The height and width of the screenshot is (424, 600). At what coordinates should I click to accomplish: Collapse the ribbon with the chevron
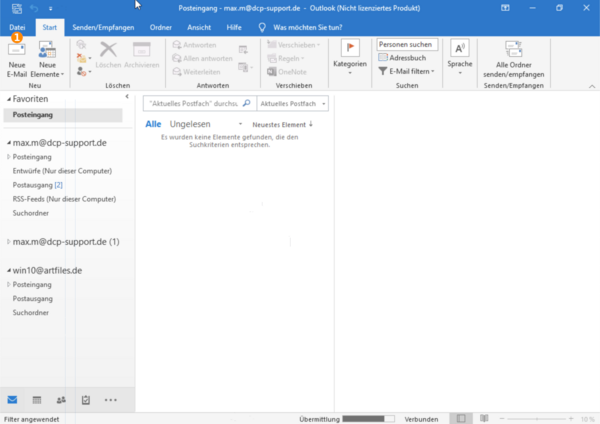pos(592,86)
